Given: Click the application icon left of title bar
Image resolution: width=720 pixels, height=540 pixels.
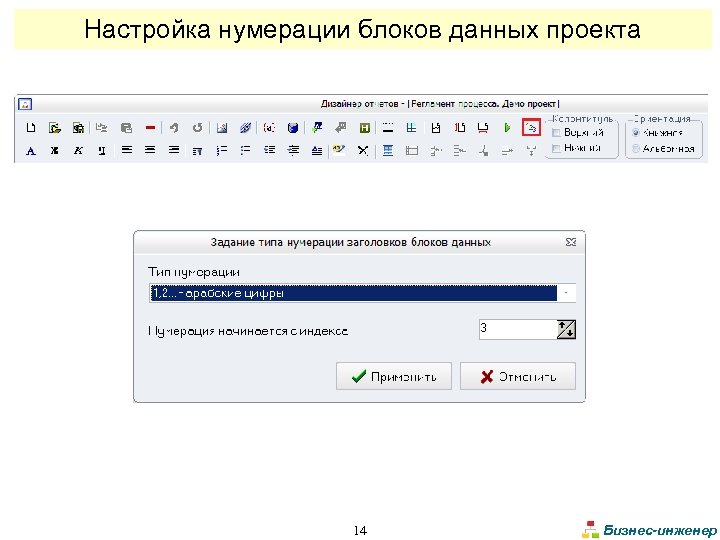Looking at the screenshot, I should 25,104.
